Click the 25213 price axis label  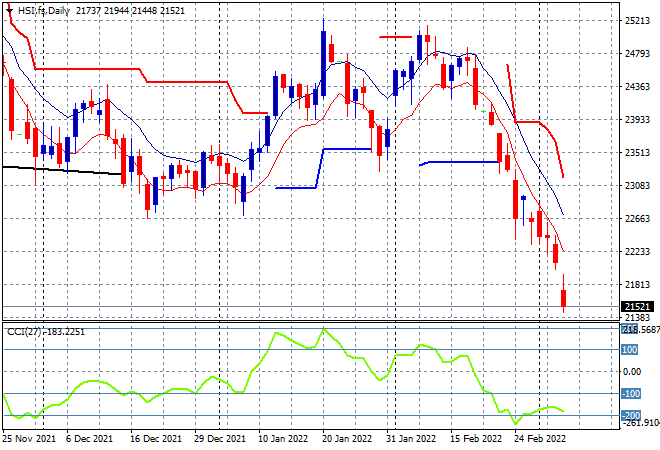coord(637,21)
